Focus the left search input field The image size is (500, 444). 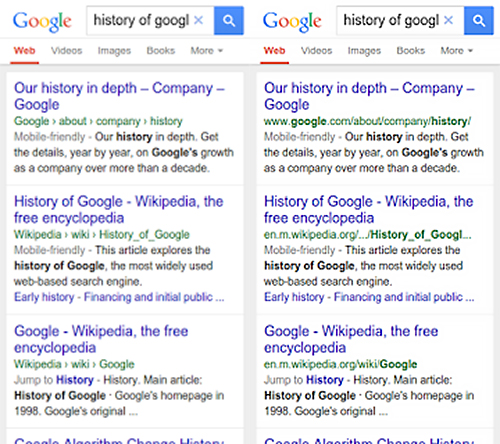click(141, 20)
